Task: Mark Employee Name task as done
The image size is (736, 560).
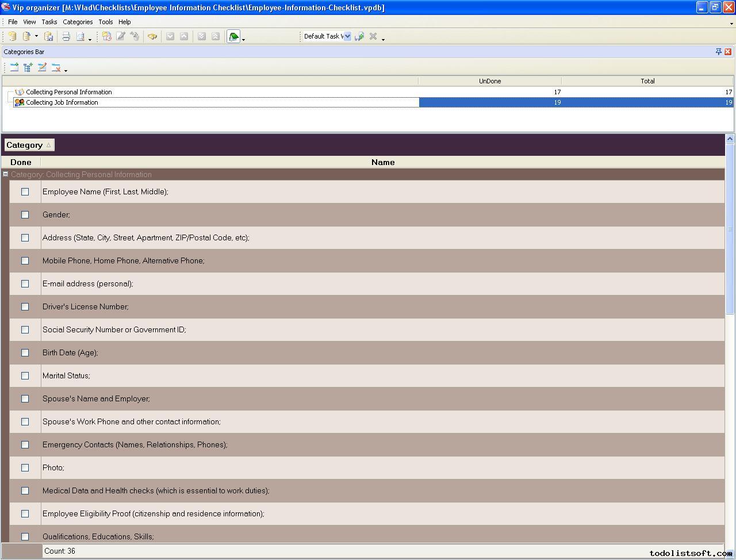Action: (25, 191)
